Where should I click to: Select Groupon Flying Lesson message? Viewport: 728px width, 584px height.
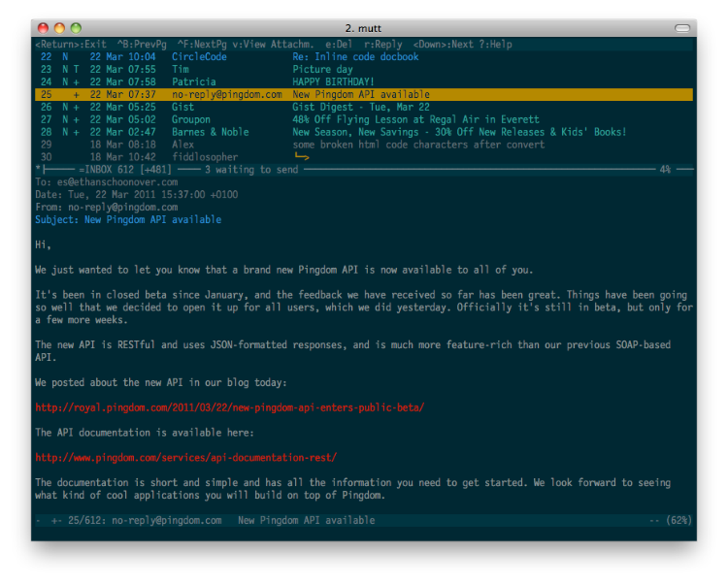pyautogui.click(x=364, y=119)
